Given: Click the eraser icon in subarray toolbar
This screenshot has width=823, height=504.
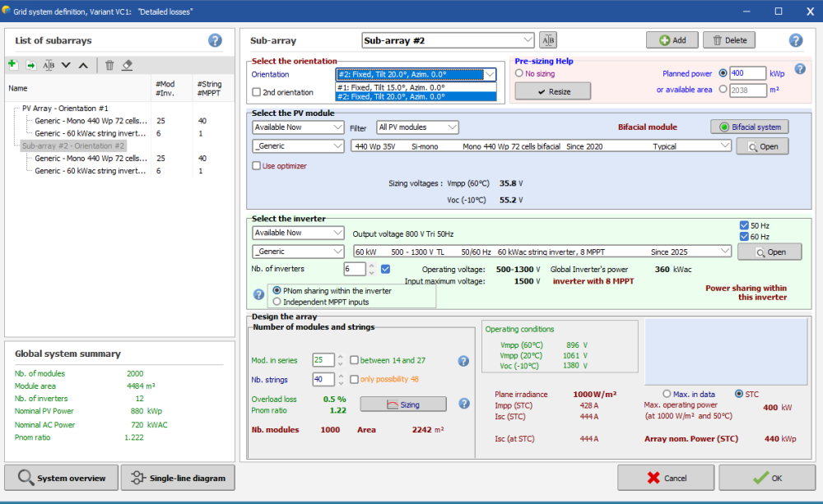Looking at the screenshot, I should [x=127, y=65].
